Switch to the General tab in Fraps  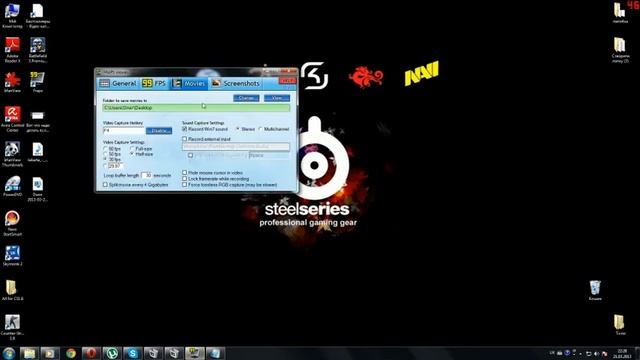(118, 83)
